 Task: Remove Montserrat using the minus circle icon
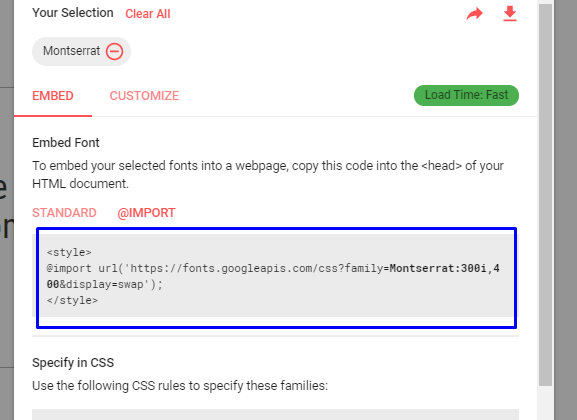click(x=114, y=51)
